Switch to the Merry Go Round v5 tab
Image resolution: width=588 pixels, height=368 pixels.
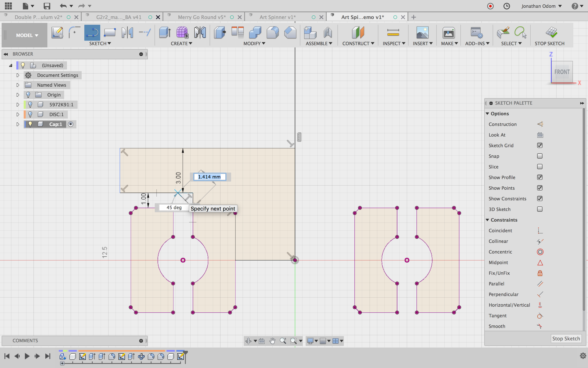[x=202, y=17]
